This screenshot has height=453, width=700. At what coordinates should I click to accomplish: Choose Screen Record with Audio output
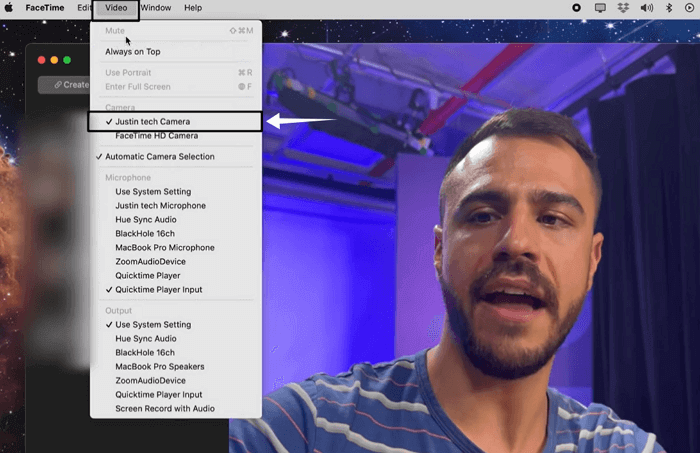click(x=176, y=408)
